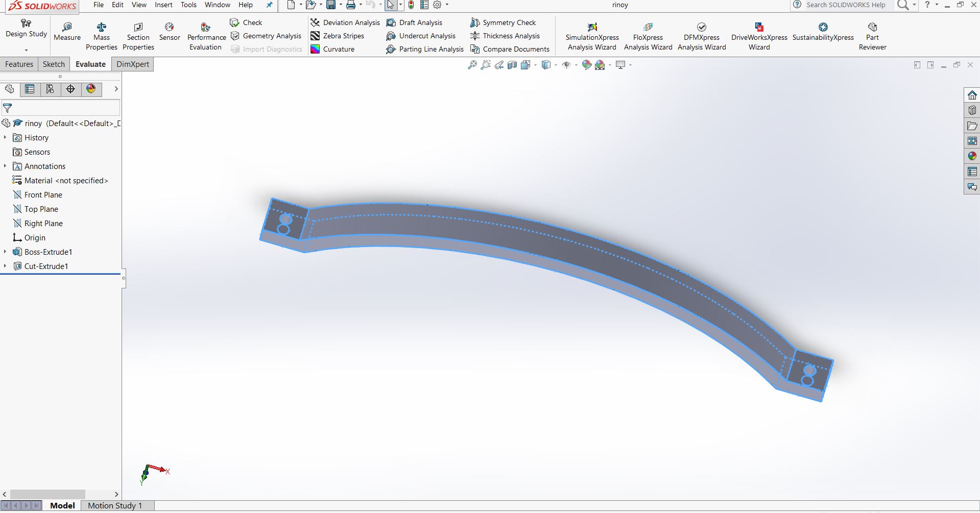The image size is (980, 513).
Task: Expand the manager panel tabs arrow
Action: coord(116,89)
